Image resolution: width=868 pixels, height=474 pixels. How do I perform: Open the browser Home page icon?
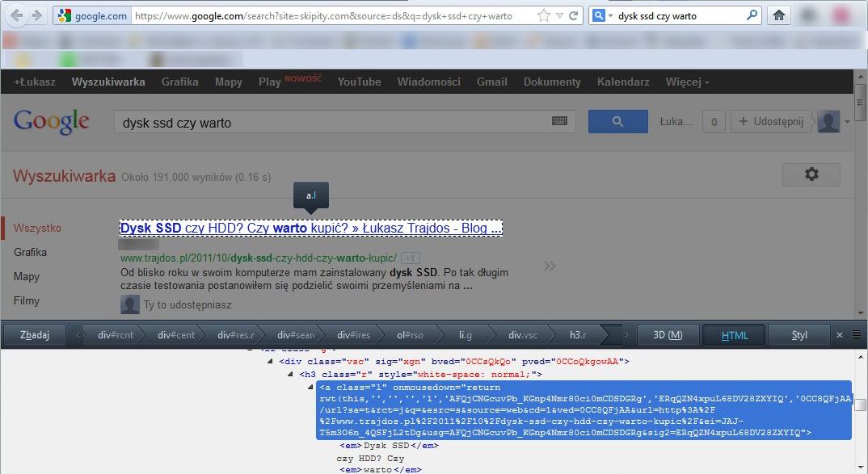tap(779, 15)
